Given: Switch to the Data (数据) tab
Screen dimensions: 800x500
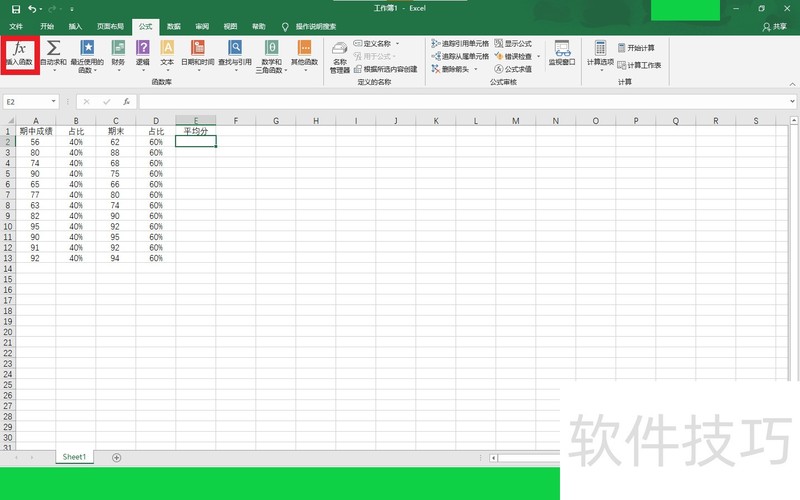Looking at the screenshot, I should 174,27.
